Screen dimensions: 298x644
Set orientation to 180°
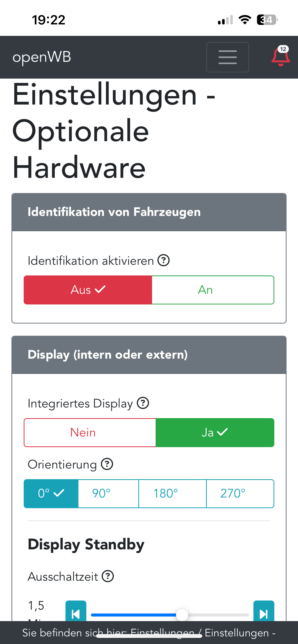[x=172, y=493]
